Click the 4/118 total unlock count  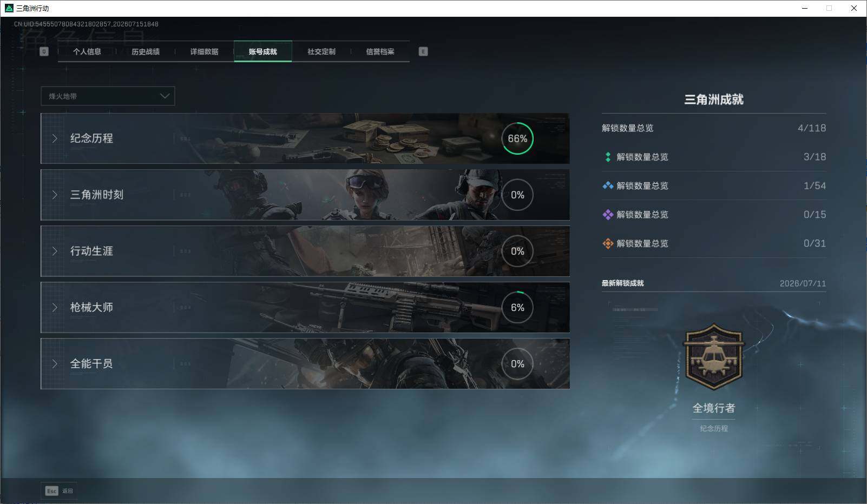pos(812,128)
